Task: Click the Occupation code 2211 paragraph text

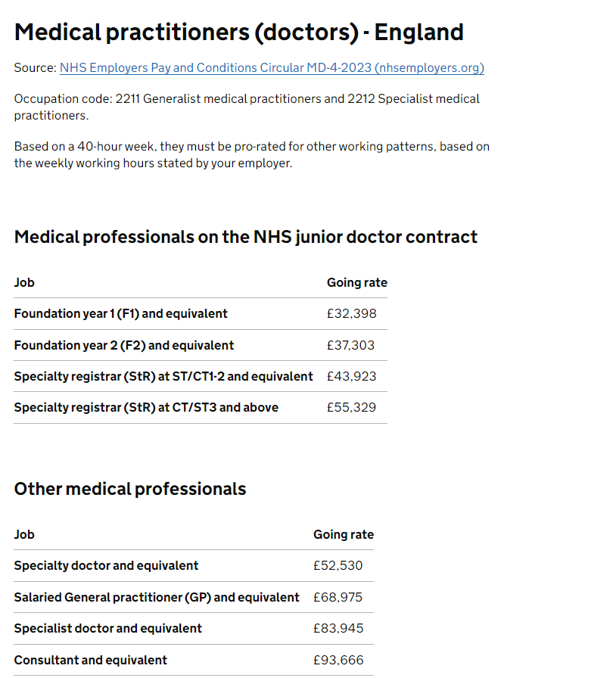Action: pos(247,107)
